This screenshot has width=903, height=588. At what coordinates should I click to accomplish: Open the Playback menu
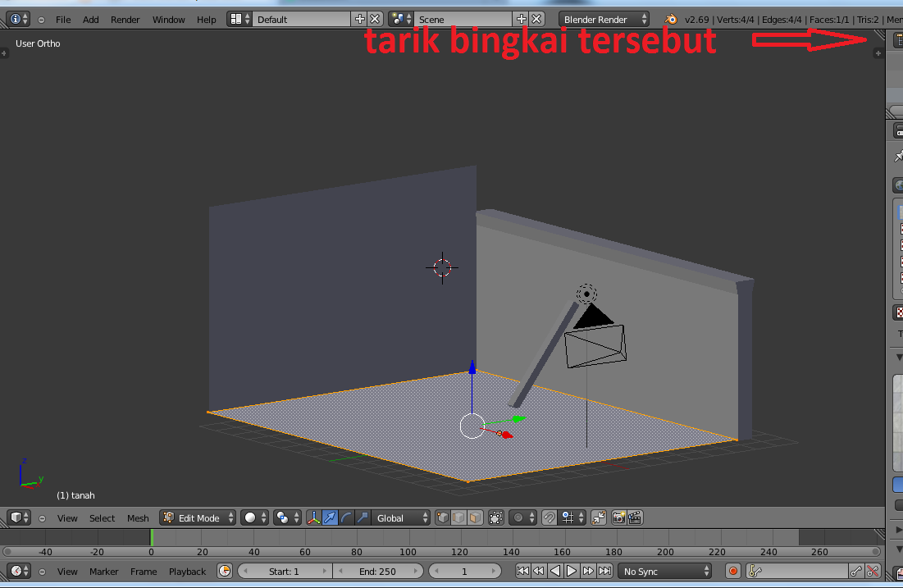tap(187, 572)
